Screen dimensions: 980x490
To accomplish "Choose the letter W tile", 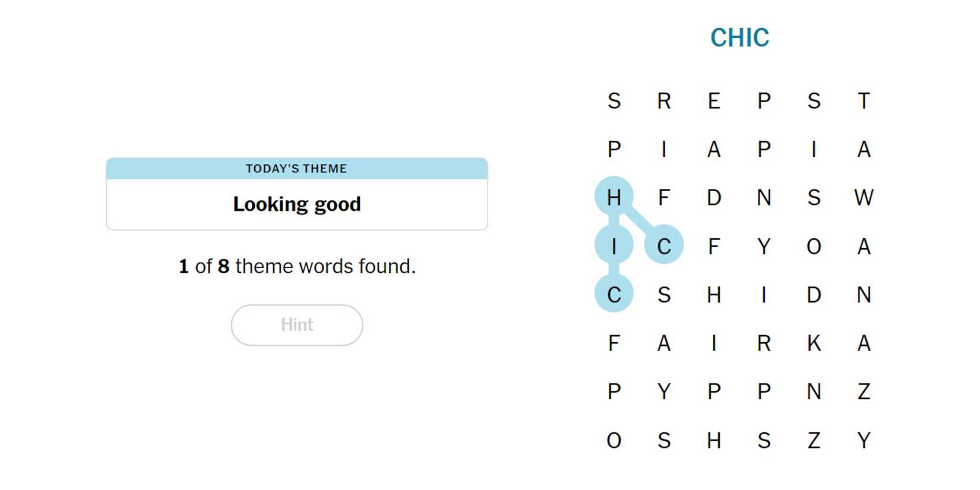I will 864,197.
